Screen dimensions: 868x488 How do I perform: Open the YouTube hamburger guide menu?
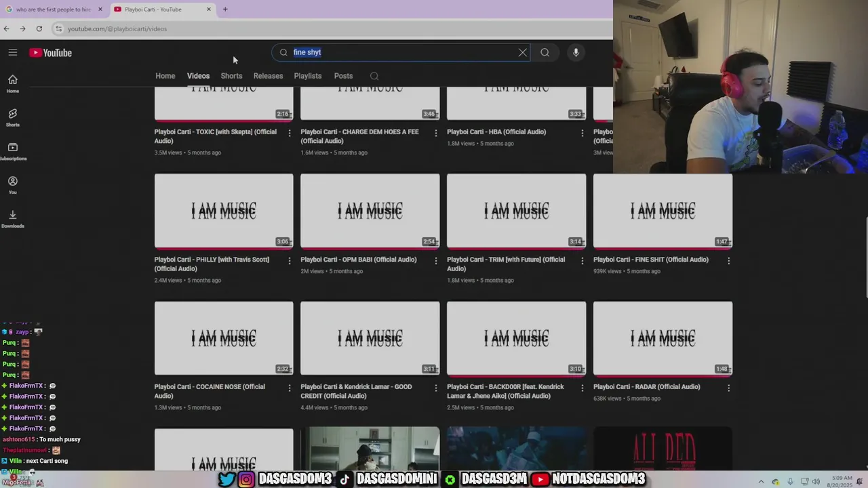click(x=12, y=52)
